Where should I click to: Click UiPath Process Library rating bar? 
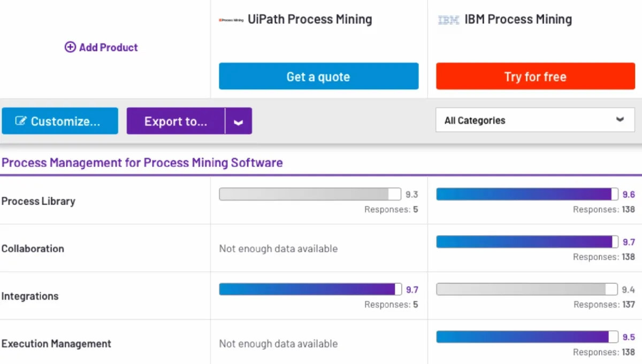[310, 194]
